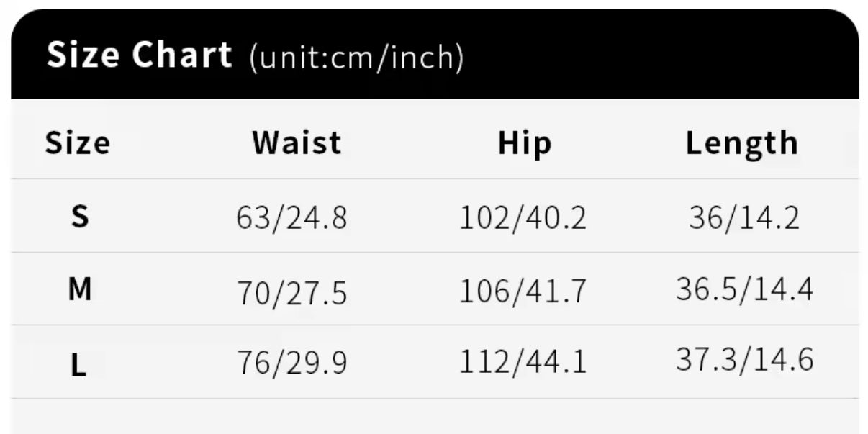Viewport: 868px width, 434px height.
Task: Click the "Size Chart" title text
Action: click(x=139, y=55)
